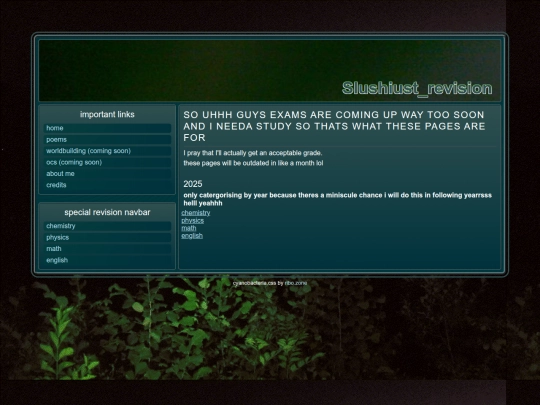Click the 'I pray that I'll actually' sentence
The height and width of the screenshot is (405, 540).
pos(253,153)
